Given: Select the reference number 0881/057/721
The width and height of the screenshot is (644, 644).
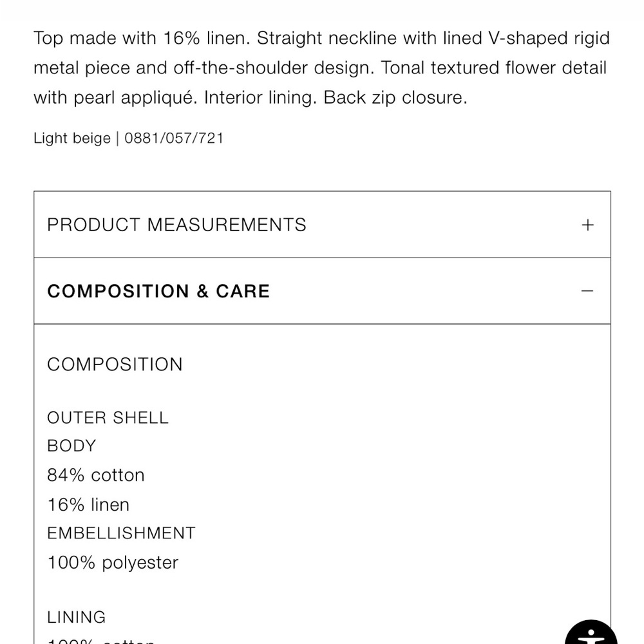Looking at the screenshot, I should 174,138.
